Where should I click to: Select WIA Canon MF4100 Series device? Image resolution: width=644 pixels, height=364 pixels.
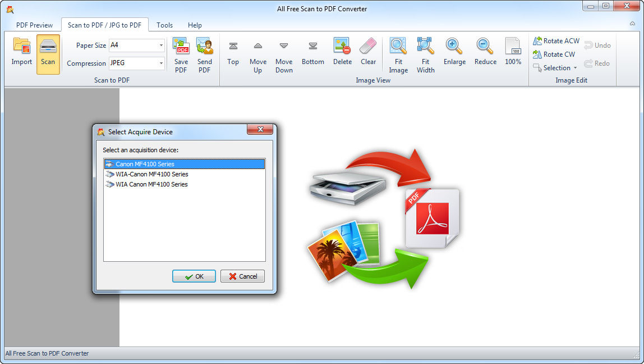click(185, 184)
